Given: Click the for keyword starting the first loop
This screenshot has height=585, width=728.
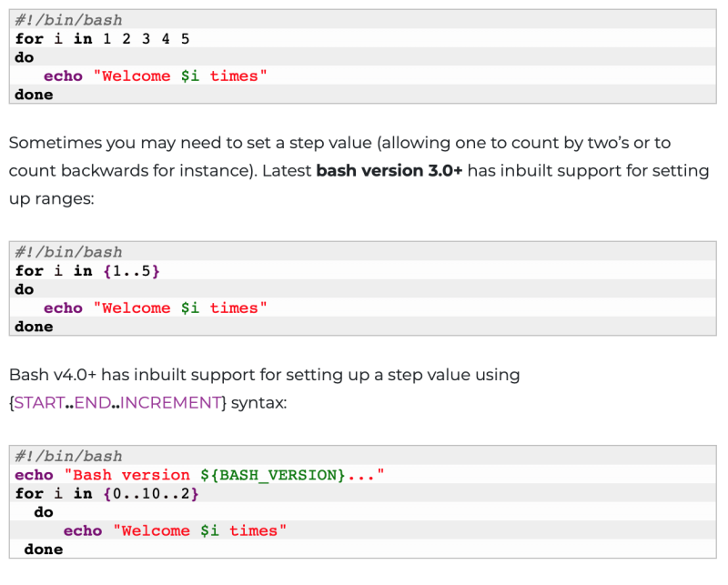Looking at the screenshot, I should coord(27,38).
